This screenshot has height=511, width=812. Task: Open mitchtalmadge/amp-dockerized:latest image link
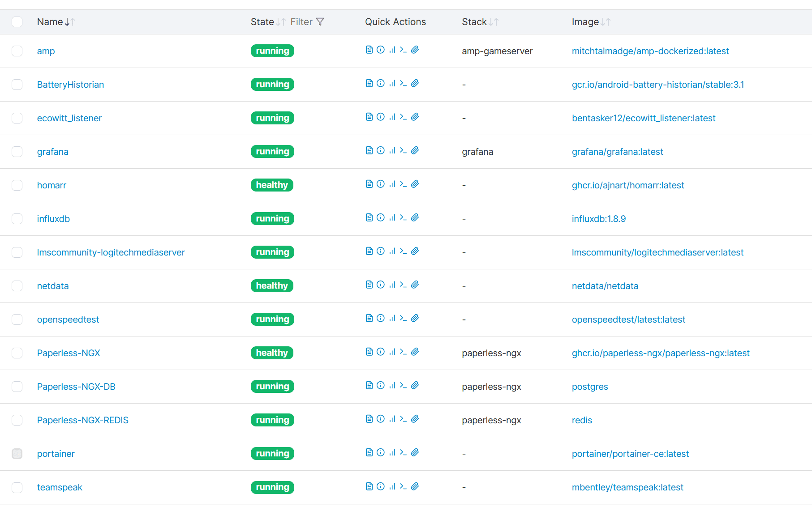(650, 51)
